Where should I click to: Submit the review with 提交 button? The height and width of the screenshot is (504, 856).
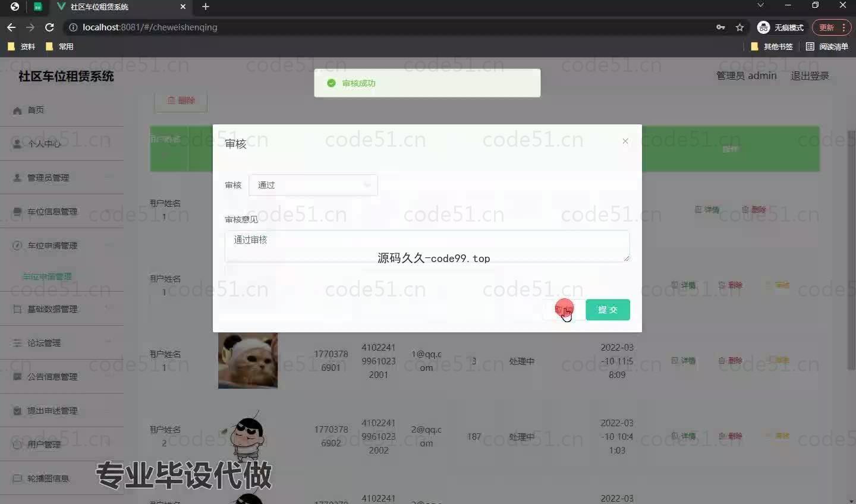(x=608, y=310)
